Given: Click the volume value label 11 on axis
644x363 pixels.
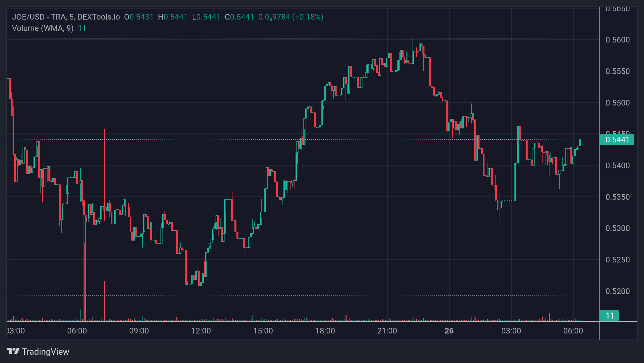Looking at the screenshot, I should 609,316.
